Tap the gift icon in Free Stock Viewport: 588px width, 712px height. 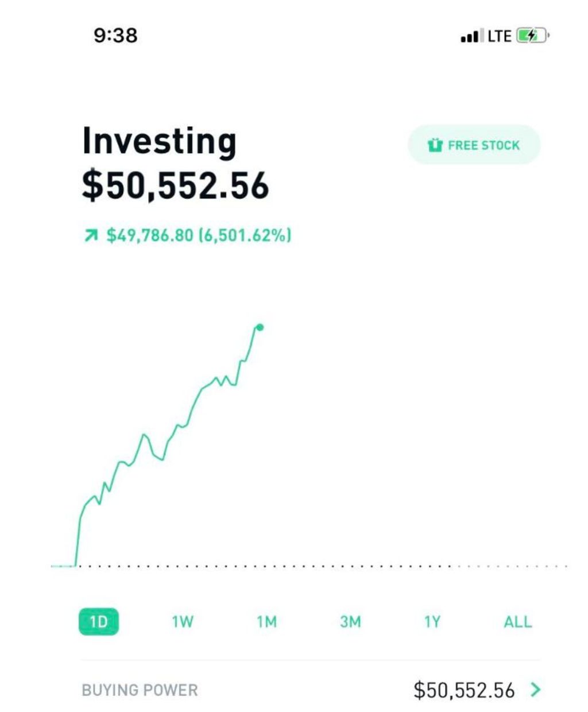(x=435, y=145)
